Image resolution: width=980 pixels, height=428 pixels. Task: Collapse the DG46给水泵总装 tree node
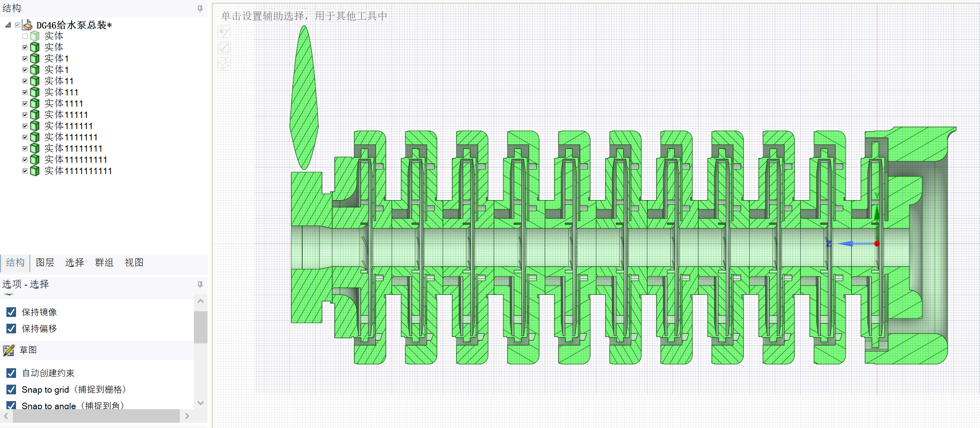pos(8,25)
